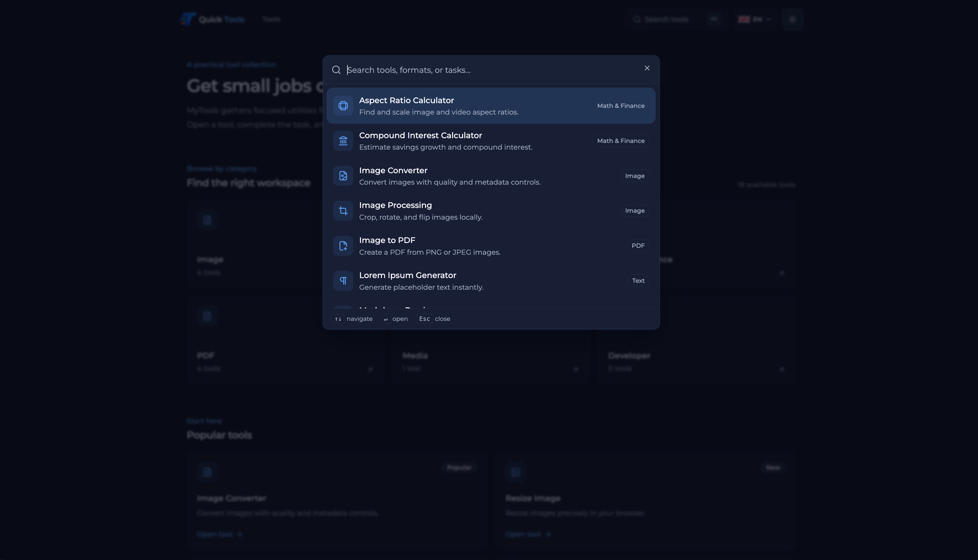Screen dimensions: 978x560
Task: Click 'Crop, rotate, and flip images locally.'
Action: pyautogui.click(x=421, y=217)
